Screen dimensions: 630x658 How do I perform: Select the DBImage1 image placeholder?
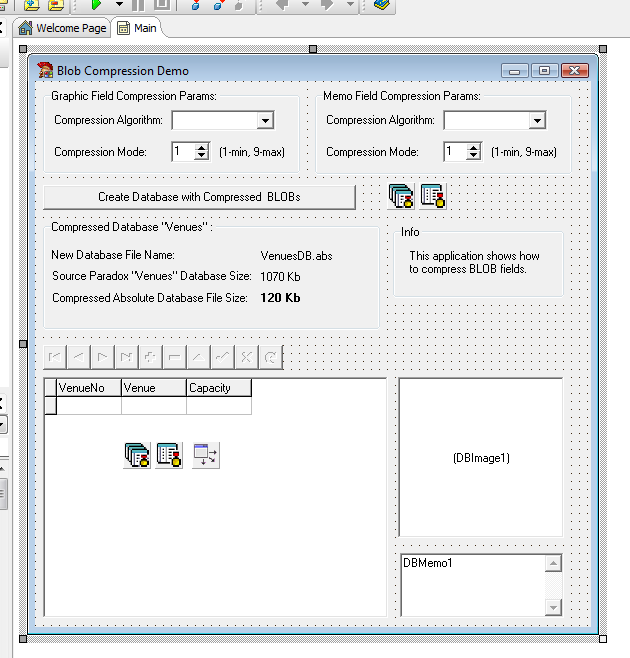(x=481, y=458)
